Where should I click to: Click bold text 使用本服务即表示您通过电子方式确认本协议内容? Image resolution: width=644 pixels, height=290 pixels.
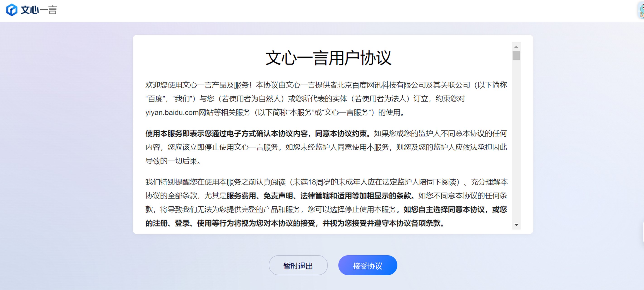[226, 134]
